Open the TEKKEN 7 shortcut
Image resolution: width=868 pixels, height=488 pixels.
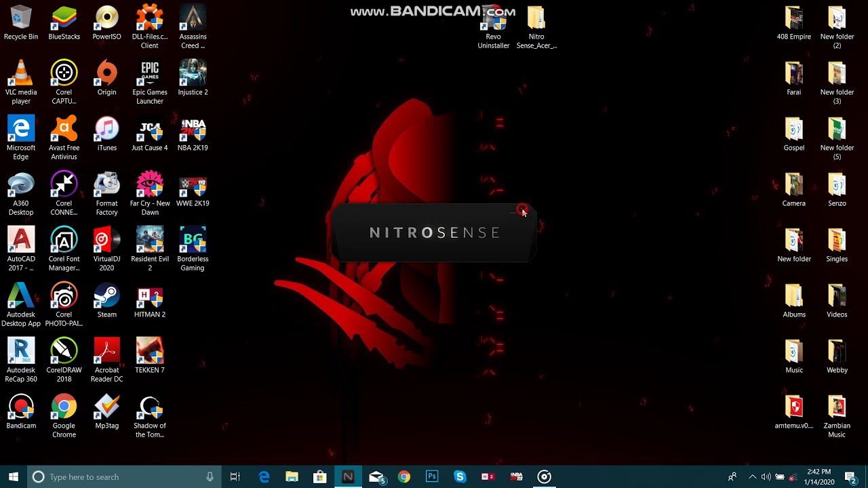tap(150, 357)
